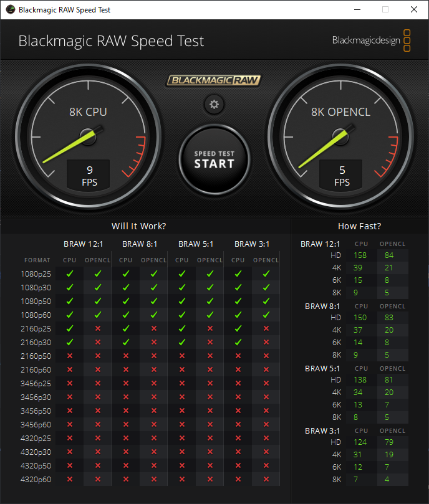The image size is (429, 504).
Task: Click the 1080p60 BRAW 12:1 OPENCL checkmark
Action: (x=98, y=315)
